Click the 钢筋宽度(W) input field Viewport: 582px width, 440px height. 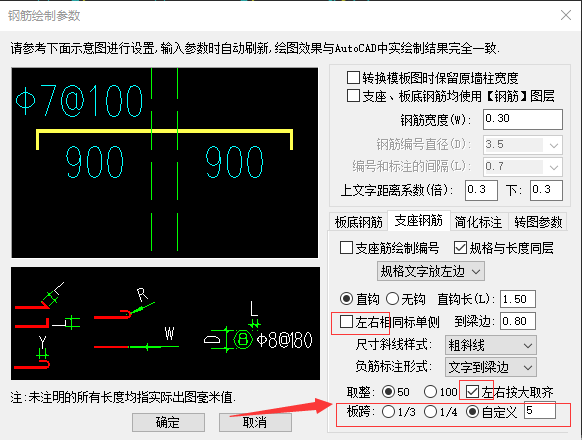coord(523,119)
